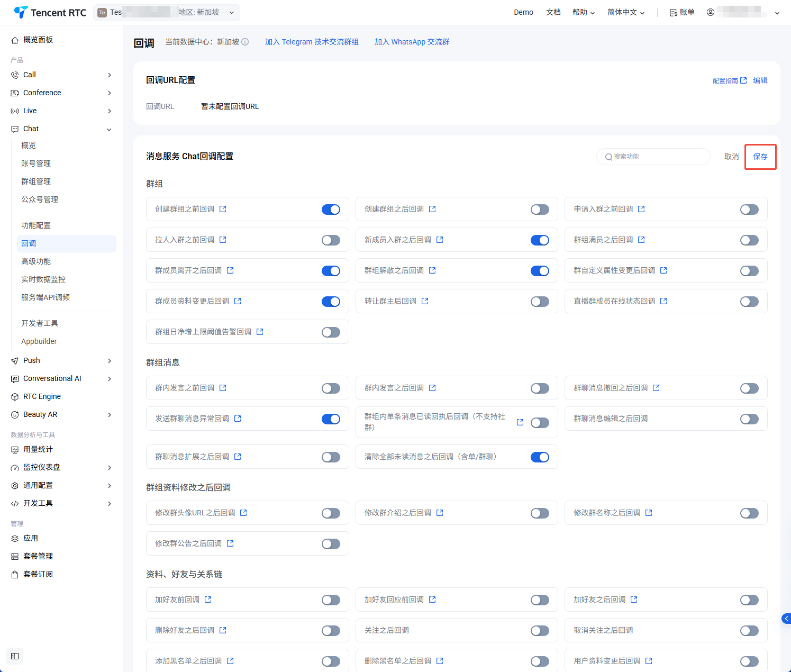Open doc link for 新成员入群之后回调

coord(440,240)
